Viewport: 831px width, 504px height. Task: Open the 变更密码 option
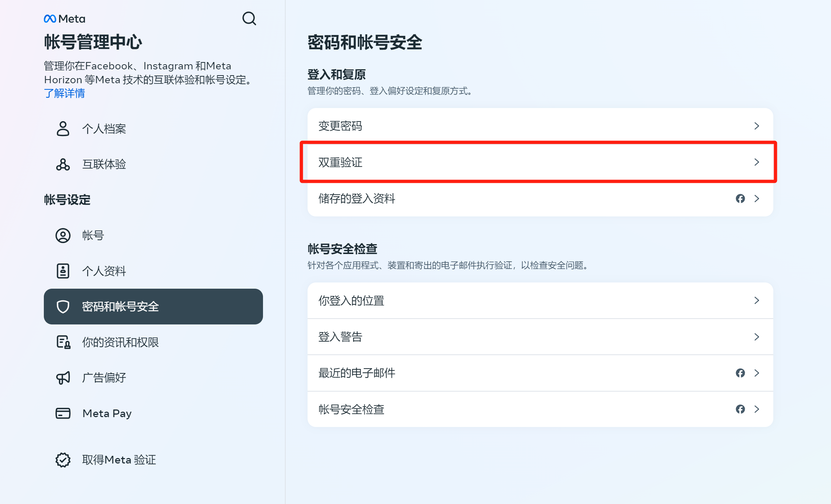[x=540, y=126]
